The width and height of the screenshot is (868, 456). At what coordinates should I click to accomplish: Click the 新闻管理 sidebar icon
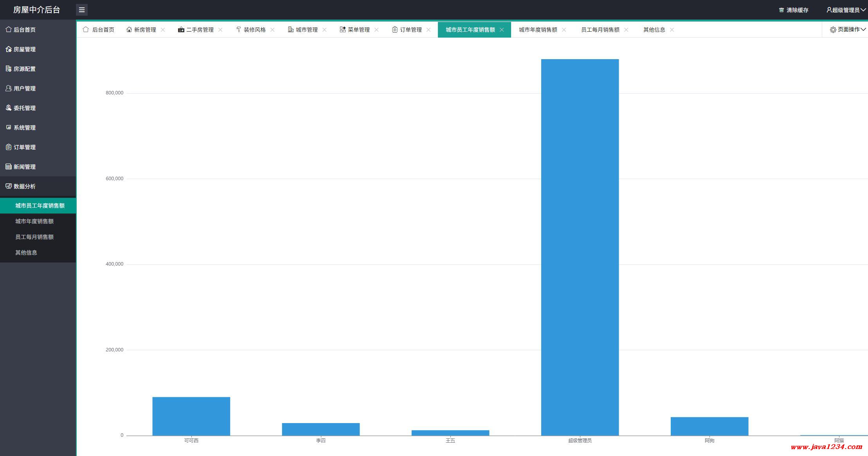[9, 166]
